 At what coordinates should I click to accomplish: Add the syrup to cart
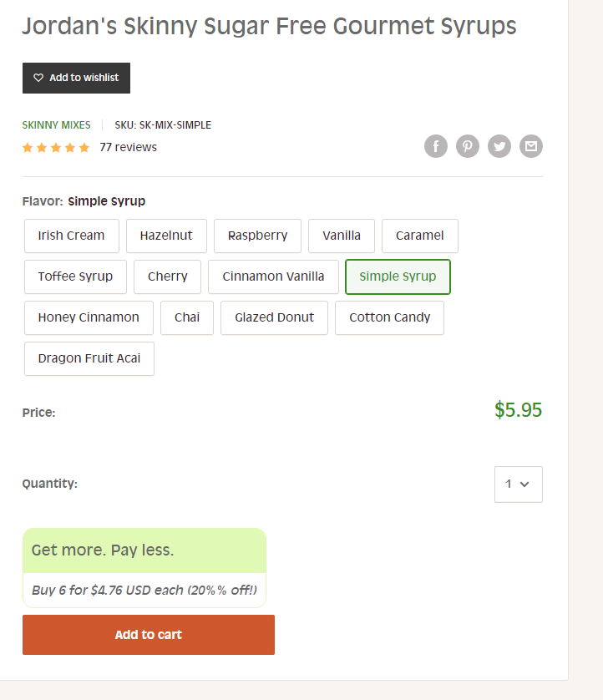pyautogui.click(x=149, y=635)
